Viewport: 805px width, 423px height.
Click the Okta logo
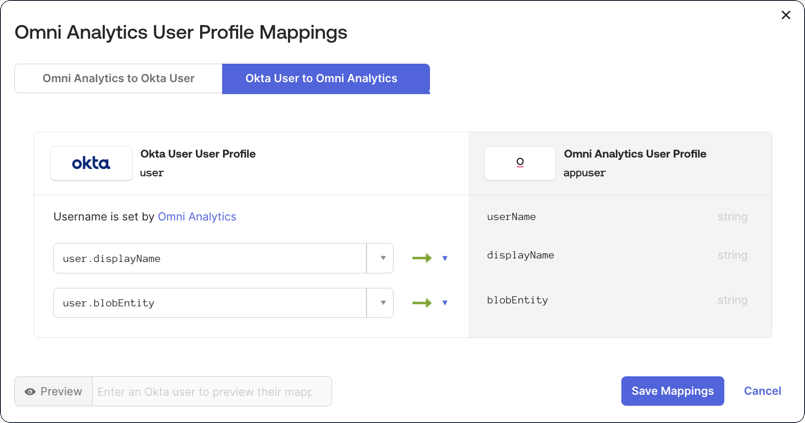(x=91, y=163)
